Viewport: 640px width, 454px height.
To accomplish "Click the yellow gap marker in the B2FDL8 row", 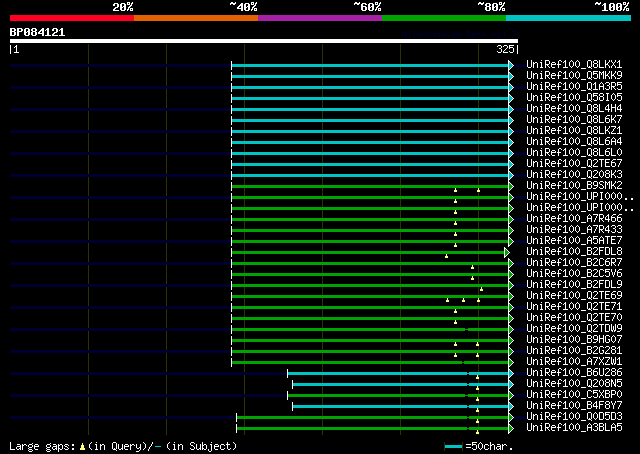I will point(446,255).
